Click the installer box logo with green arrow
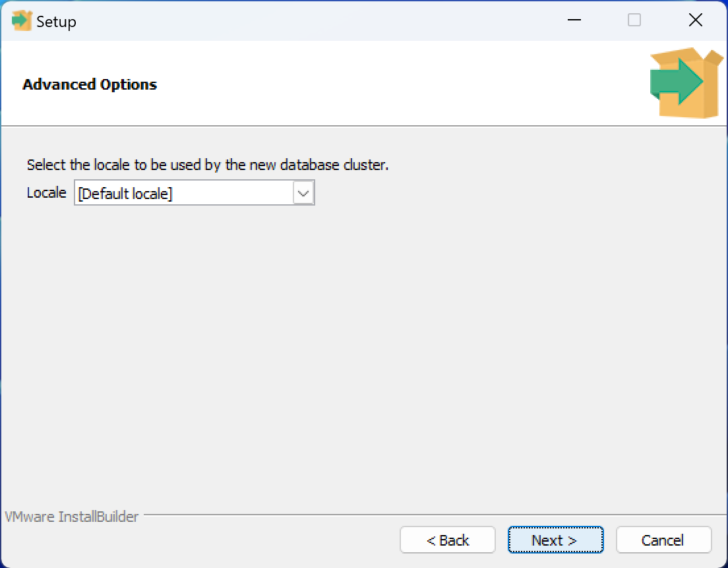 [x=686, y=83]
